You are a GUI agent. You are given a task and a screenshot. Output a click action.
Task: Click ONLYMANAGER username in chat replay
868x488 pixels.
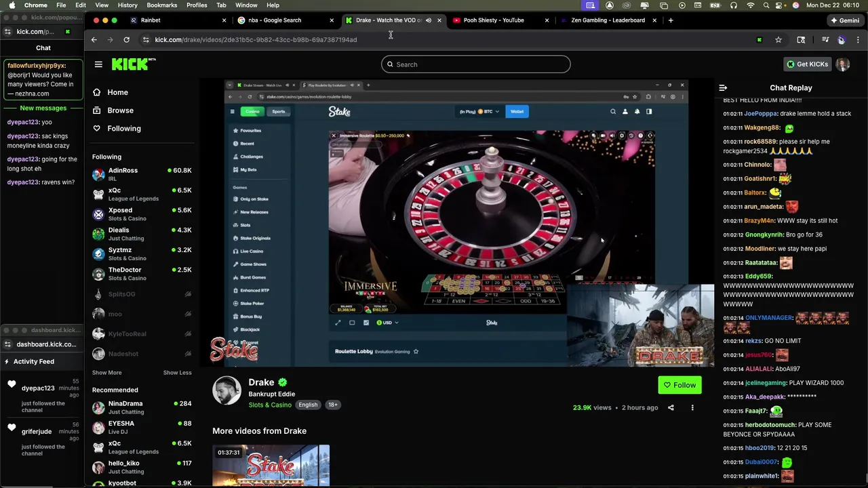coord(768,318)
